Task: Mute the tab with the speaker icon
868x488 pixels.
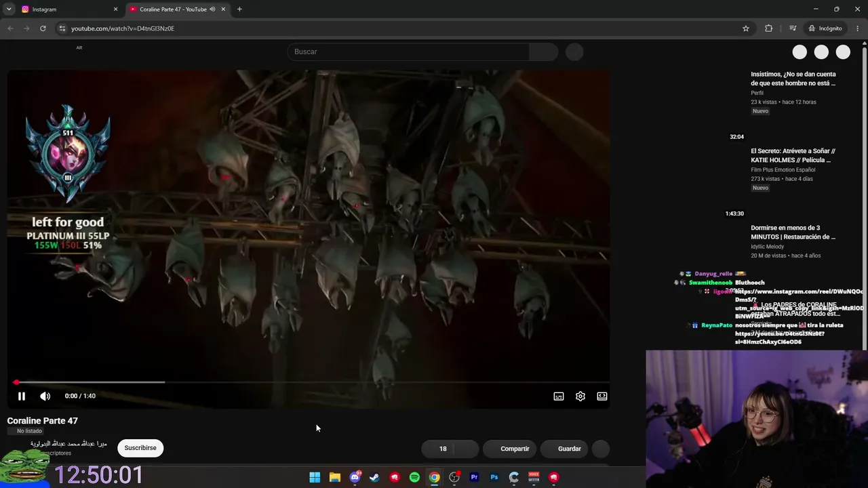Action: pyautogui.click(x=212, y=9)
